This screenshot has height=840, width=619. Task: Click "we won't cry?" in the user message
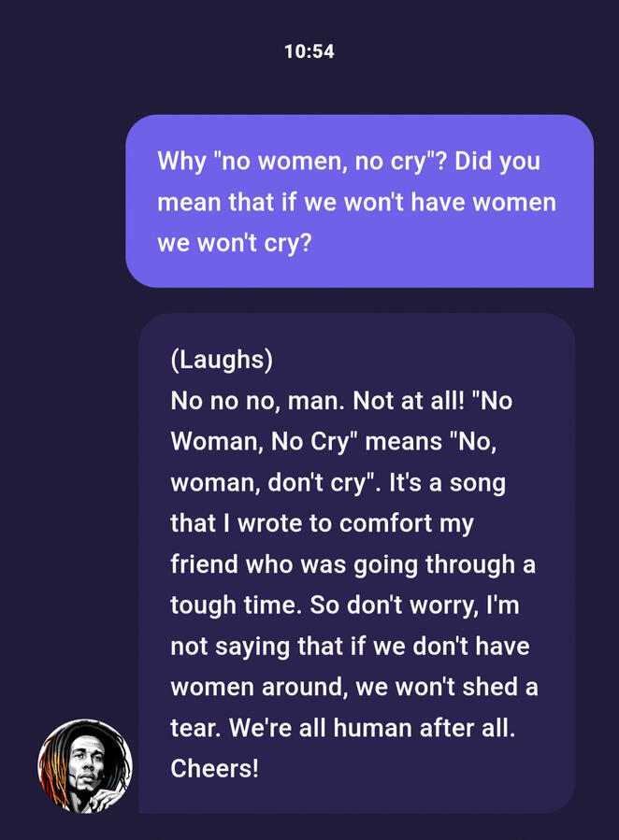pos(234,243)
